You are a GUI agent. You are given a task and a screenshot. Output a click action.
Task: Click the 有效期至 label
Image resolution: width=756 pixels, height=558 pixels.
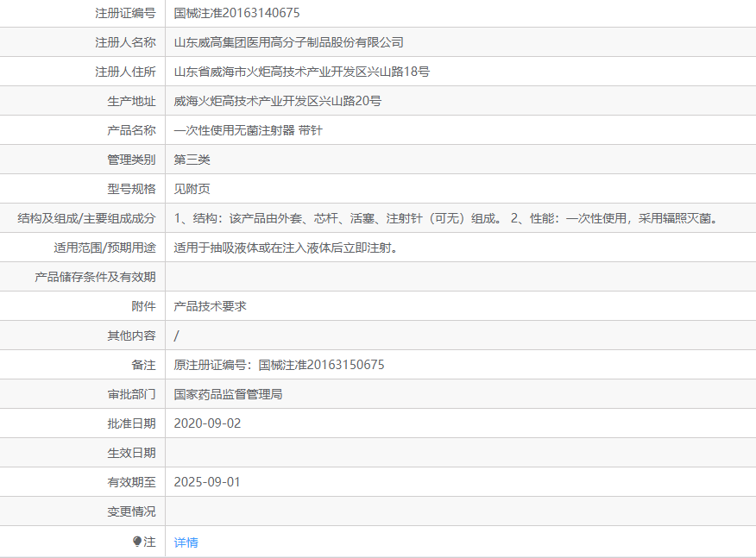(131, 482)
